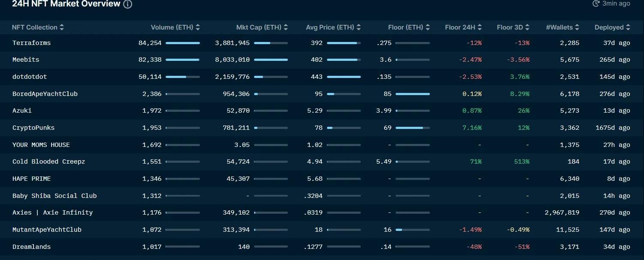Click the refresh clock icon near 3min ago
Image resolution: width=644 pixels, height=260 pixels.
596,3
